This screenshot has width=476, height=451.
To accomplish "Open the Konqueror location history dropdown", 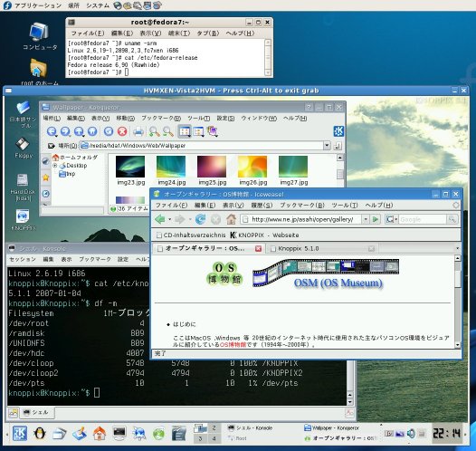I will click(x=327, y=146).
